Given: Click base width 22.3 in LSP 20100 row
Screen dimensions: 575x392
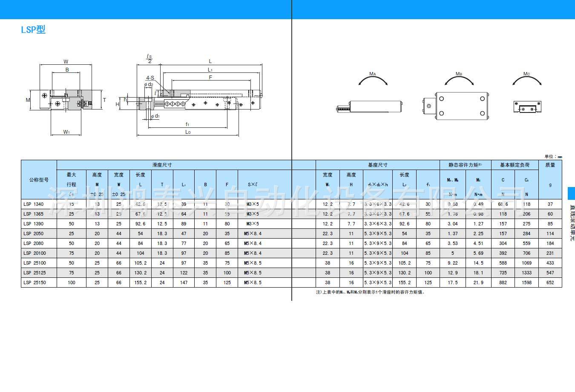Looking at the screenshot, I should 328,253.
